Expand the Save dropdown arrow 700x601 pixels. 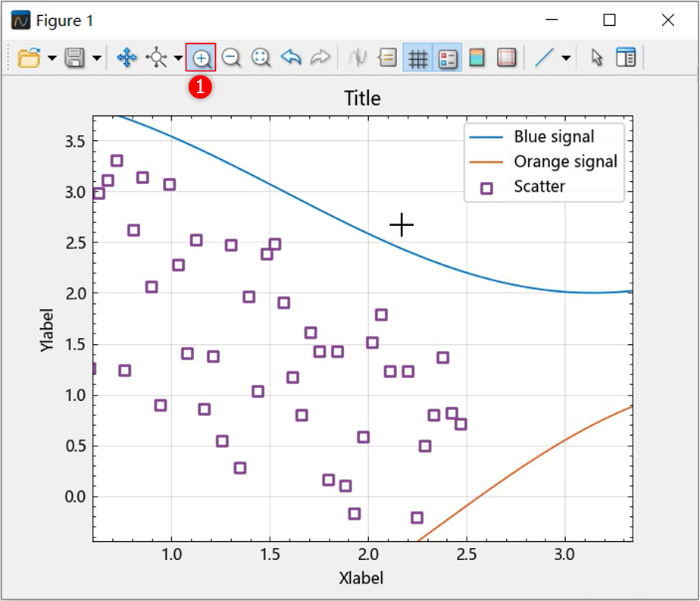coord(96,58)
